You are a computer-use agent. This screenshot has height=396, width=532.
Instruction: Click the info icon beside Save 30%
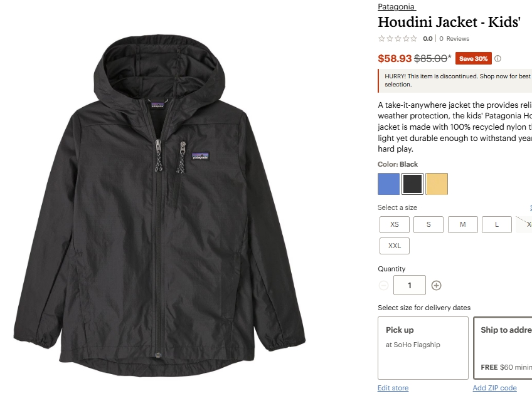pos(497,59)
